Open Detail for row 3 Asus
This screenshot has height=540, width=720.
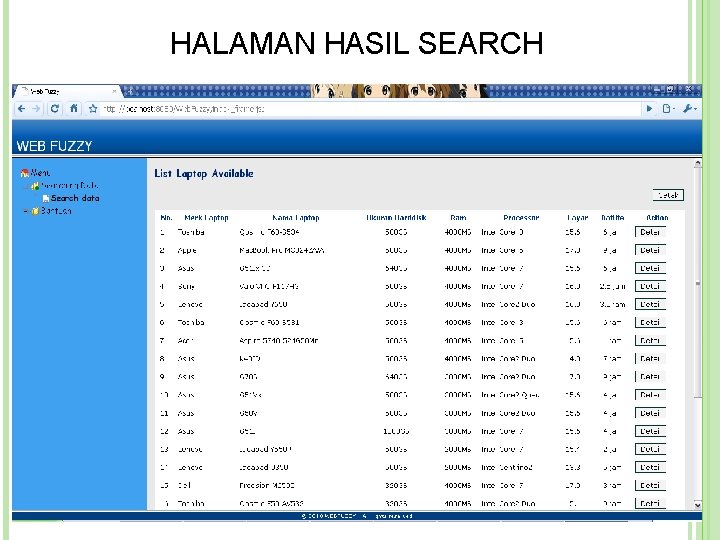click(650, 268)
